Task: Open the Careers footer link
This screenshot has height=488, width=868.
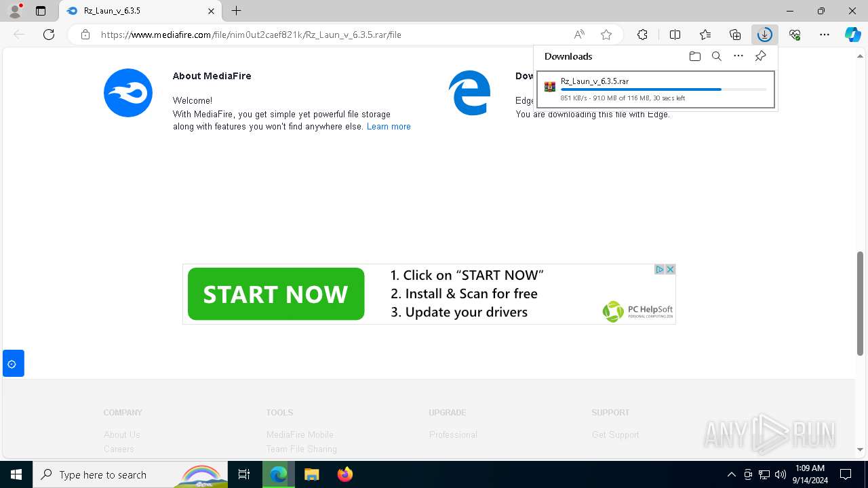Action: pos(119,449)
